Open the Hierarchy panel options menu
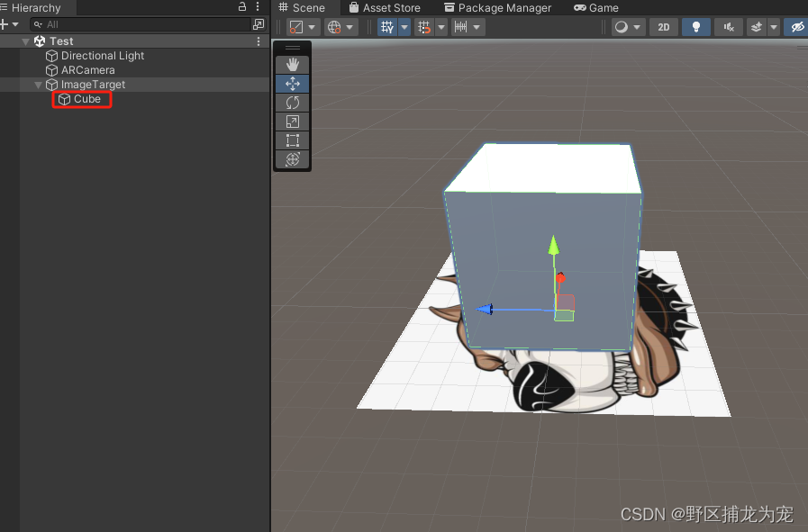This screenshot has height=532, width=808. (258, 6)
